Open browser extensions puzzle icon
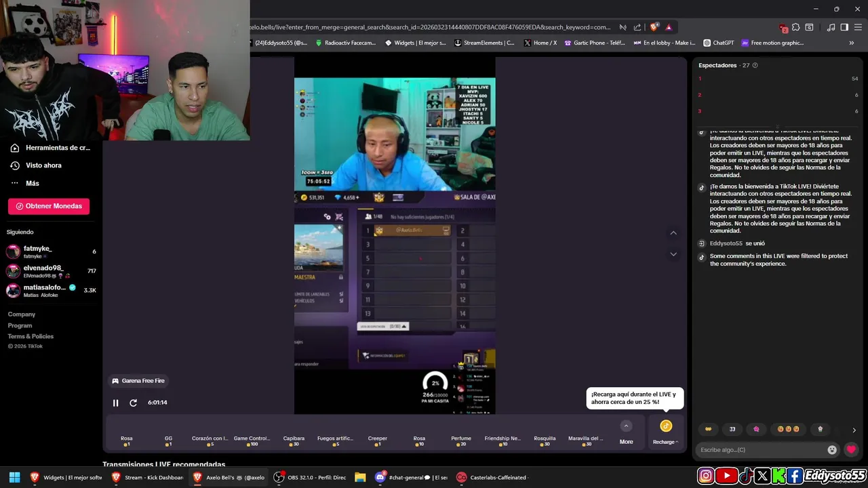 (797, 27)
